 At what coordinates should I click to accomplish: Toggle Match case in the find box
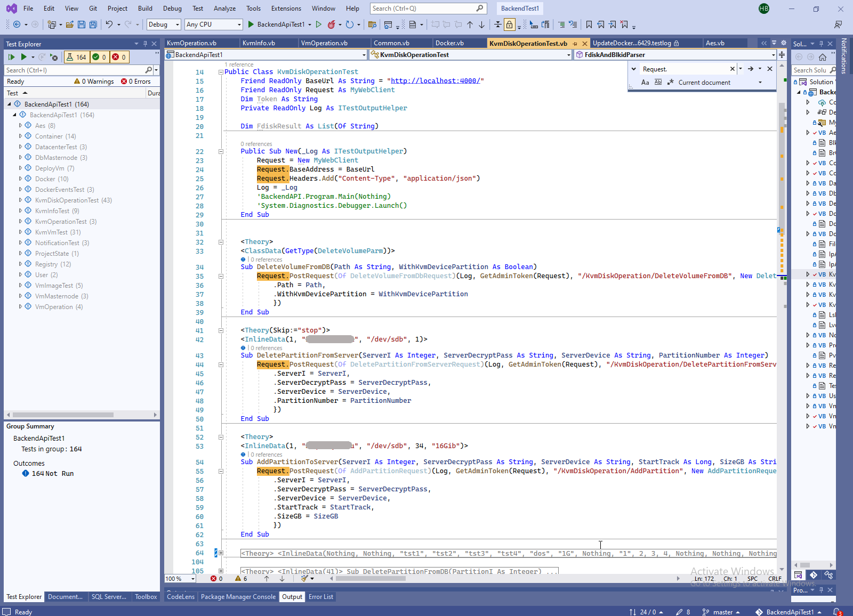[645, 83]
